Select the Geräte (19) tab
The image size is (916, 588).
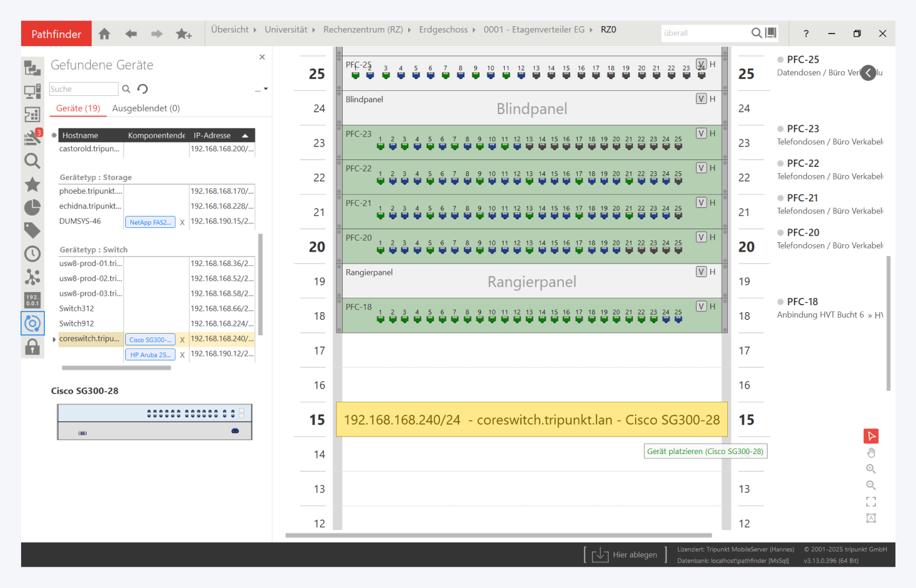78,108
